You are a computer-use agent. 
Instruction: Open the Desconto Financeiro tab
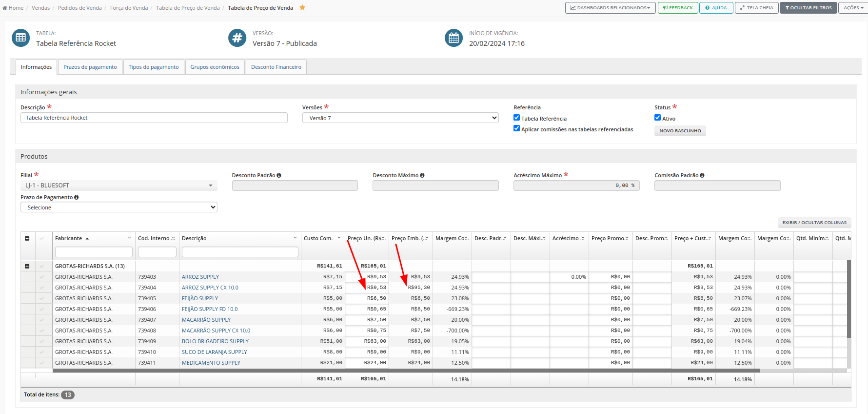pos(276,67)
